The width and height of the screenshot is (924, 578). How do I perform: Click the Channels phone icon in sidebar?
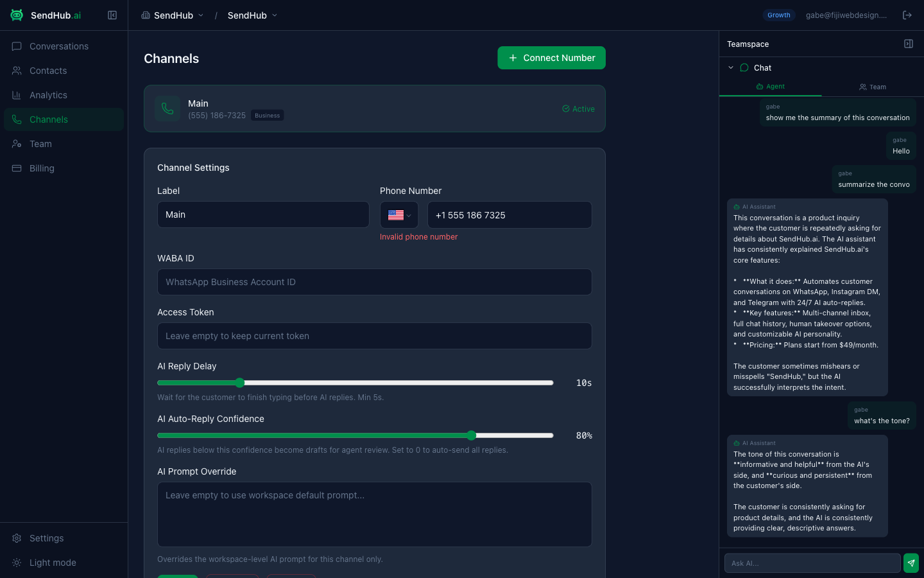point(17,119)
